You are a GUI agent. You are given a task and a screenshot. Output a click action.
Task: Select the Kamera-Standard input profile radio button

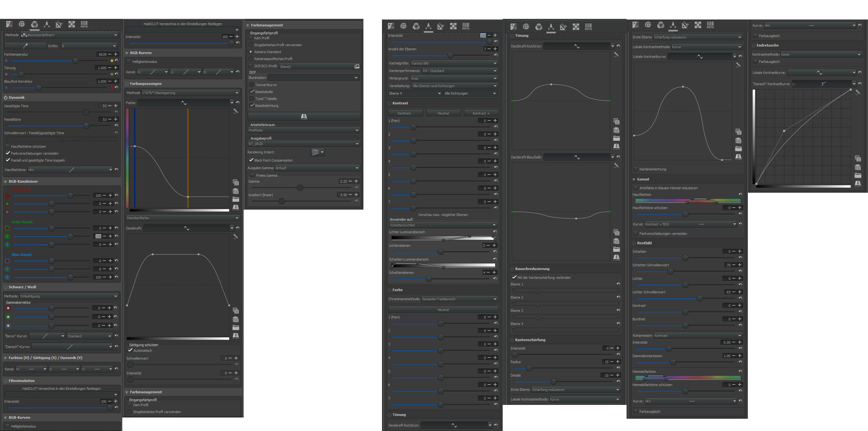tap(251, 52)
